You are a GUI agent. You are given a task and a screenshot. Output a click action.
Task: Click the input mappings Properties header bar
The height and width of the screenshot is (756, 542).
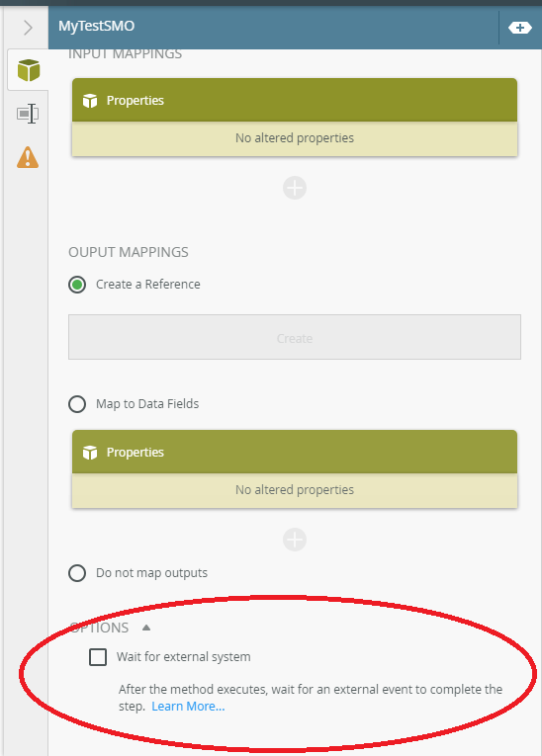[x=295, y=100]
